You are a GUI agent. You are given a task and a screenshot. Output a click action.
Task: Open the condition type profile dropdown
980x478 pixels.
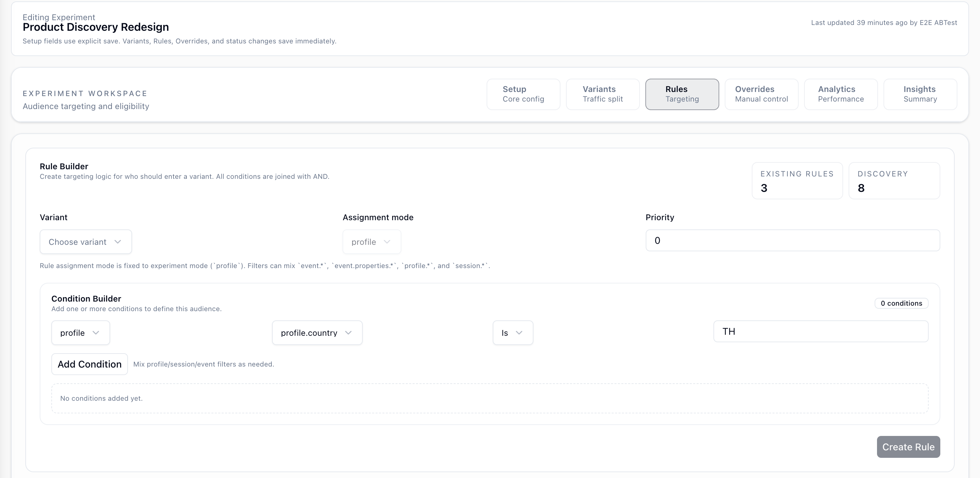(x=80, y=332)
